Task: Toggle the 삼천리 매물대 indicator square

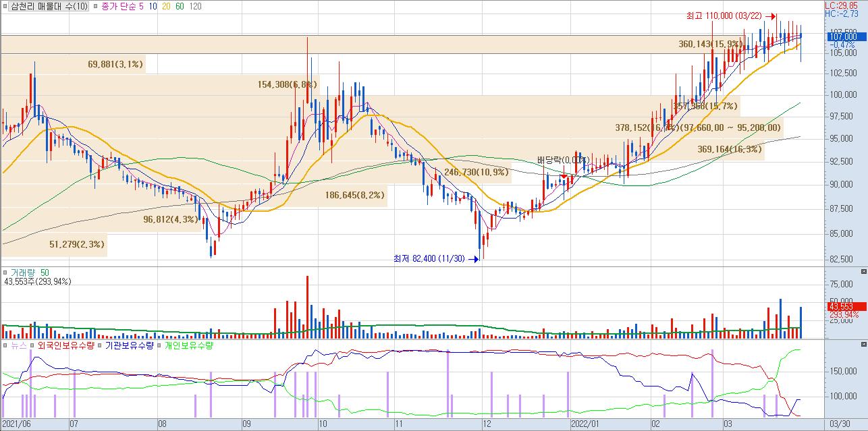Action: [x=5, y=6]
